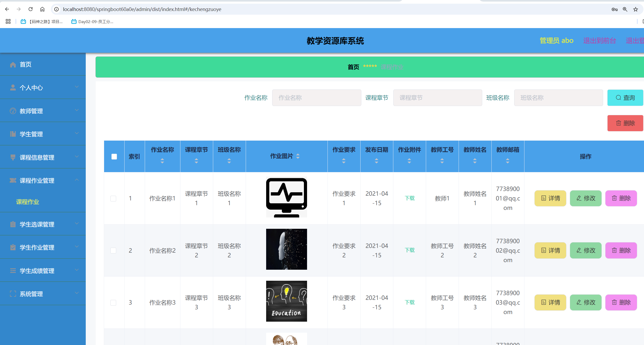The width and height of the screenshot is (644, 345).
Task: Click sort arrows under 发布日期 header
Action: pyautogui.click(x=377, y=161)
